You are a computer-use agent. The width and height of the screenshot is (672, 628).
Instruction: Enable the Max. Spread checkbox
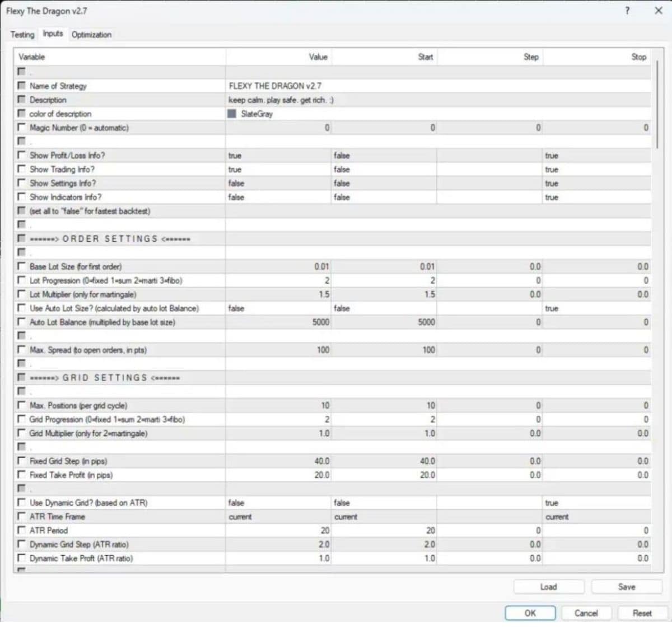[22, 350]
